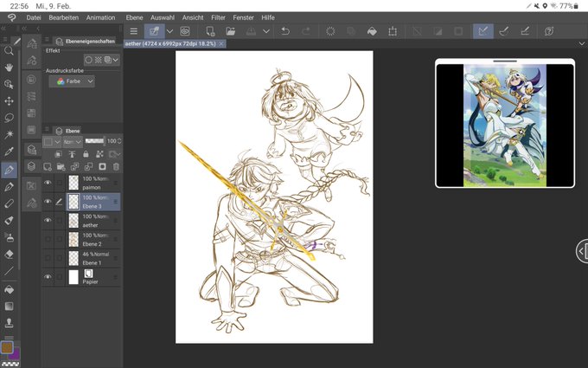
Task: Toggle Set as reference layer lighthouse icon
Action: pos(72,154)
